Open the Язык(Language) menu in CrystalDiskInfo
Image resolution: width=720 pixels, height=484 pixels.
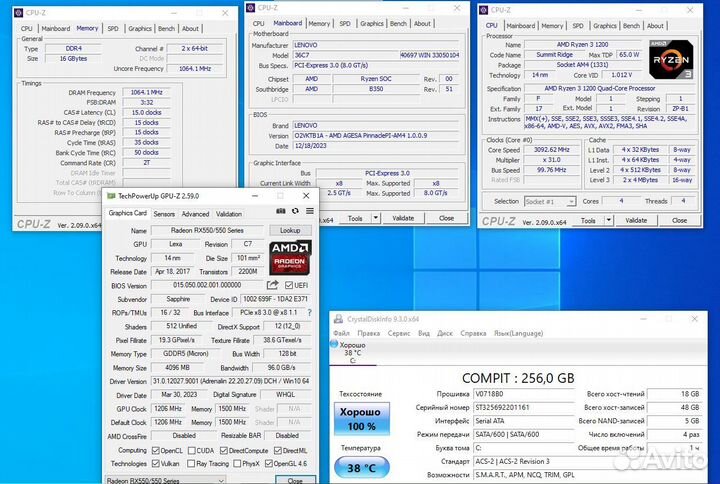coord(518,333)
